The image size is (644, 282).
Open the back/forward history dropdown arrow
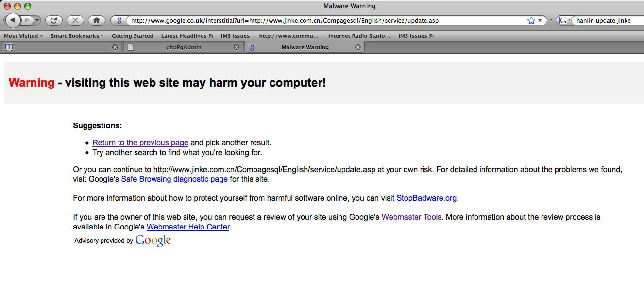point(37,20)
